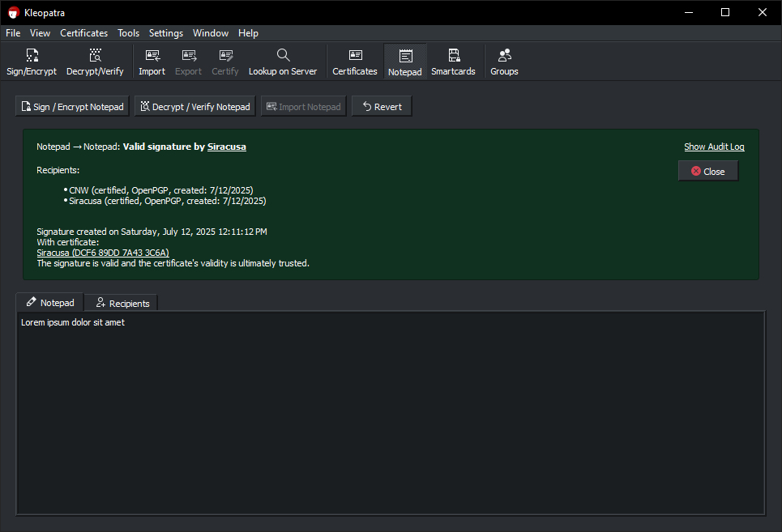This screenshot has width=782, height=532.
Task: Click the 'Signature created on Saturday' text
Action: [x=152, y=232]
